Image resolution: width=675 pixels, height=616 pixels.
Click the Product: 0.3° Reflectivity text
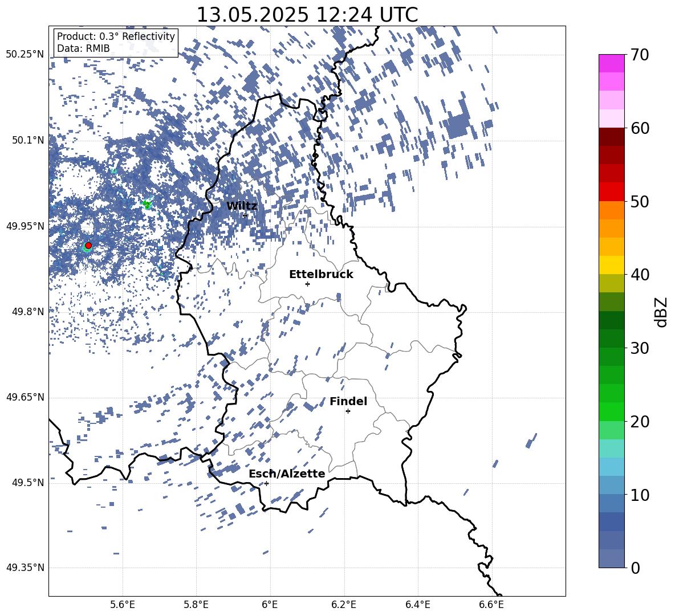pos(116,36)
